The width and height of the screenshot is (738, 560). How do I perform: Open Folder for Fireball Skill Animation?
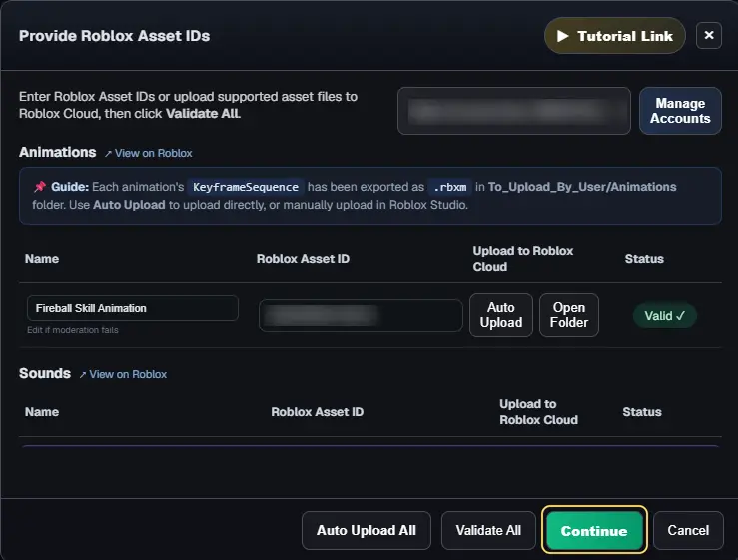click(568, 315)
